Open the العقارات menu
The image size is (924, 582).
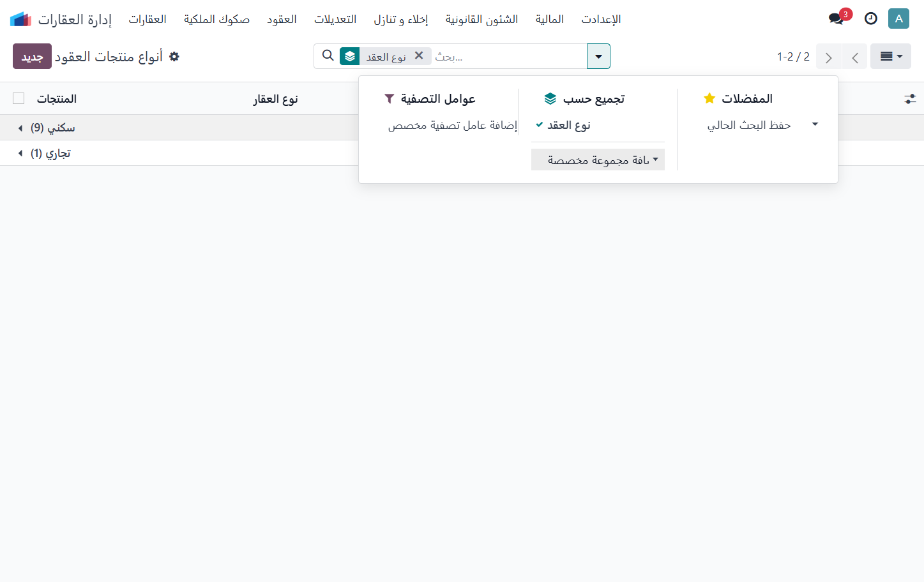148,19
